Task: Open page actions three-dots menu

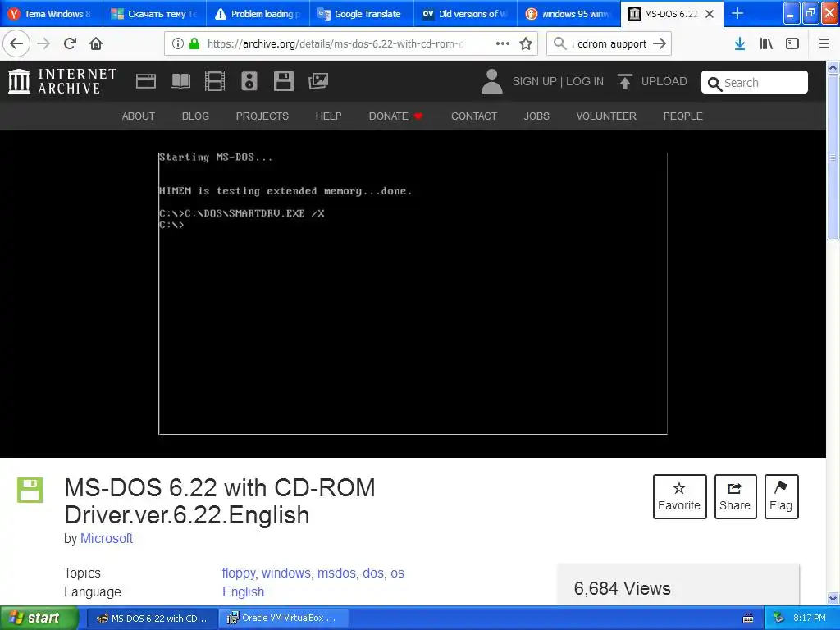Action: point(503,44)
